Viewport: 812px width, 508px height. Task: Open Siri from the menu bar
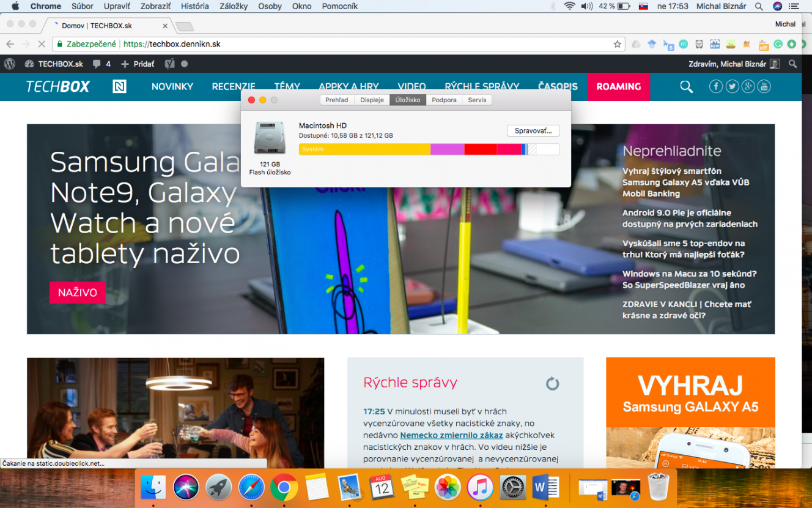pos(778,6)
